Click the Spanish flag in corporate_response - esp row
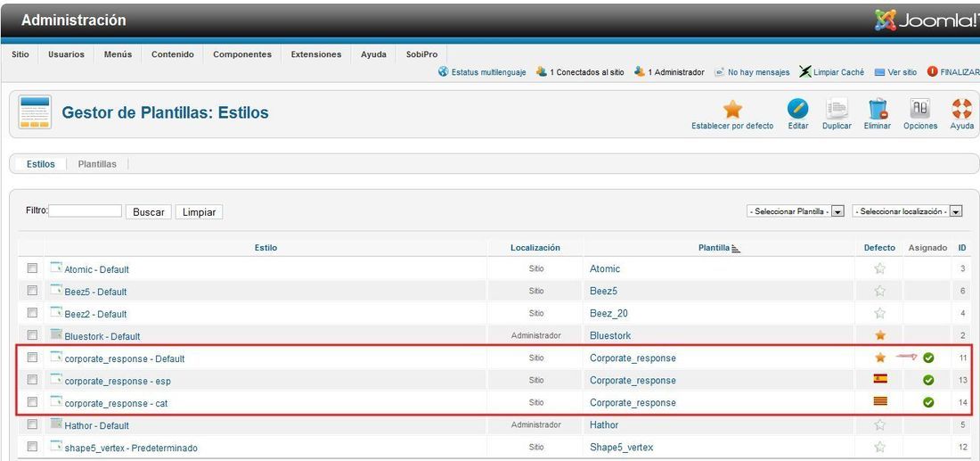Screen dimensions: 980x461 (880, 379)
